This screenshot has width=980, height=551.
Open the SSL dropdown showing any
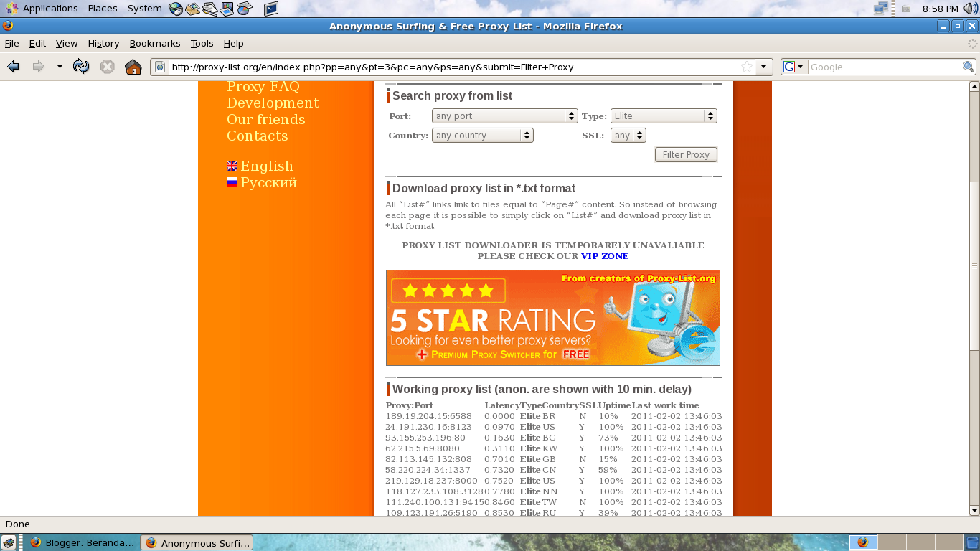(x=628, y=136)
